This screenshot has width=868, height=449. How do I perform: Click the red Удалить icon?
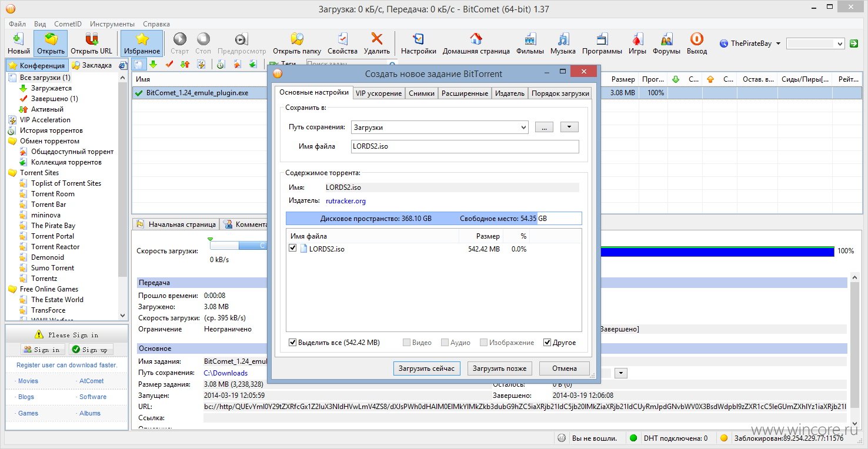coord(376,39)
